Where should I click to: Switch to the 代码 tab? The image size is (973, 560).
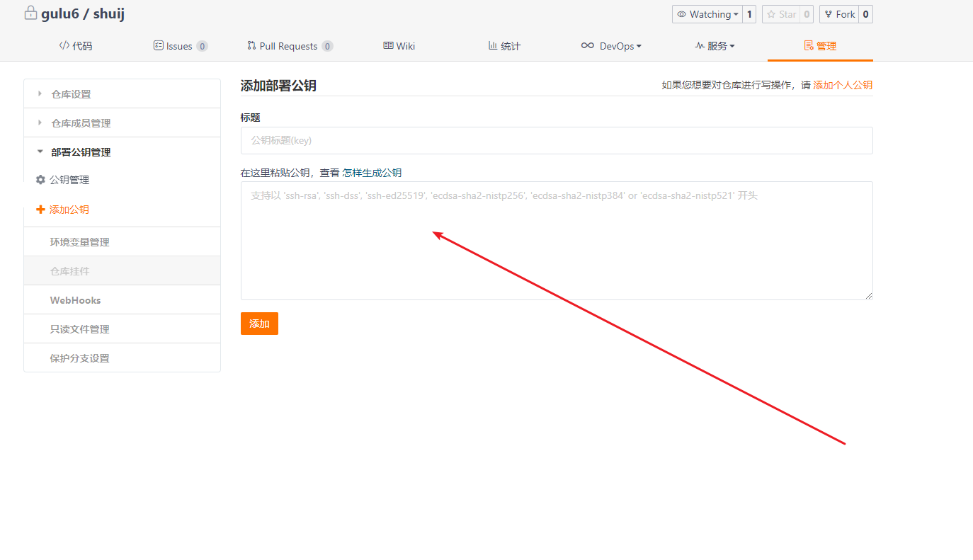[75, 46]
